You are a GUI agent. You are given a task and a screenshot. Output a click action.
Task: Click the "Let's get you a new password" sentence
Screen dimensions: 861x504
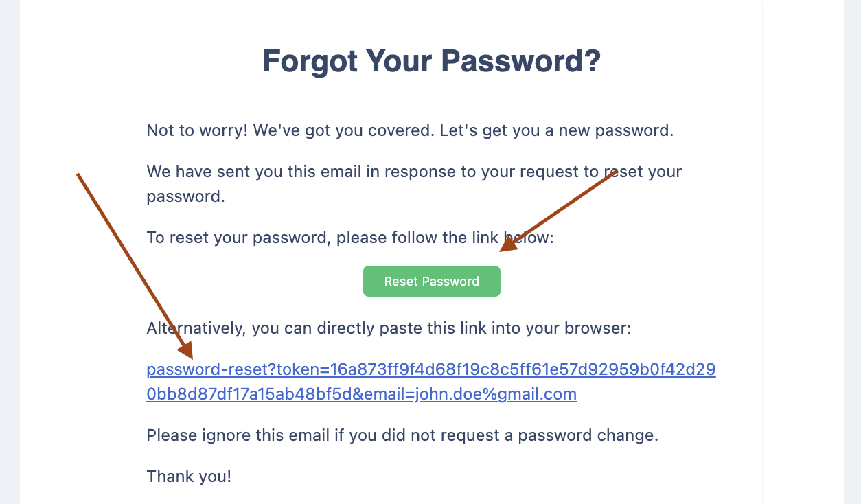coord(553,130)
